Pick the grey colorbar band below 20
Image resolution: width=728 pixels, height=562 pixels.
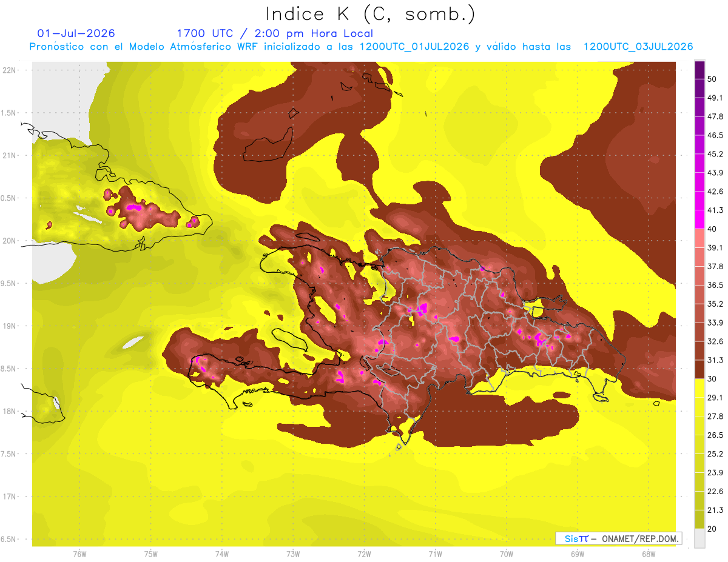tap(700, 538)
